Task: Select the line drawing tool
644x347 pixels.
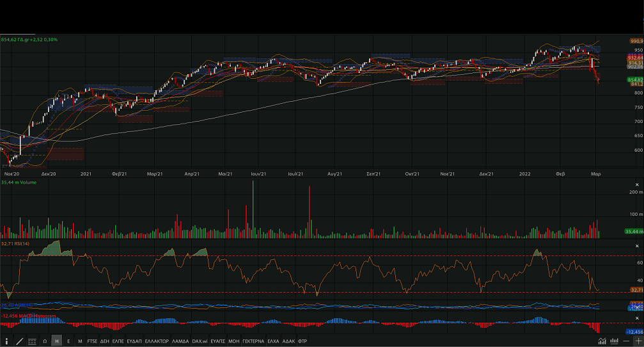Action: coord(19,341)
